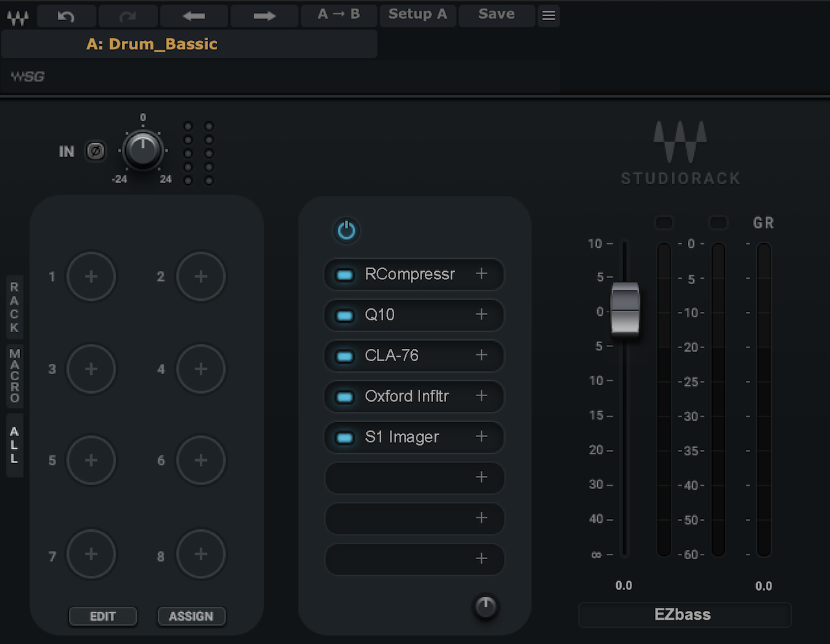Image resolution: width=830 pixels, height=644 pixels.
Task: Open the Q10 plugin slot
Action: pyautogui.click(x=414, y=315)
